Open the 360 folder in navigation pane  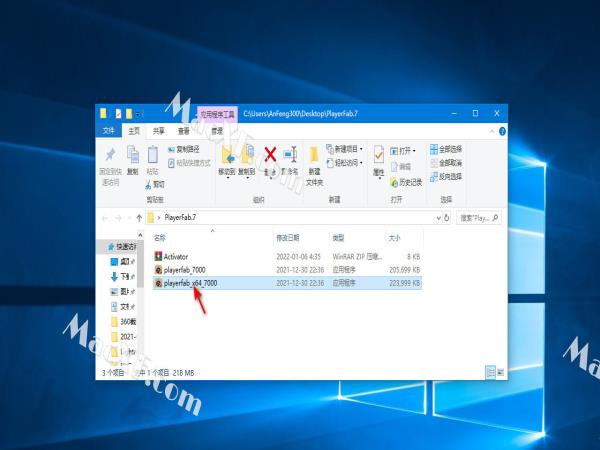123,321
